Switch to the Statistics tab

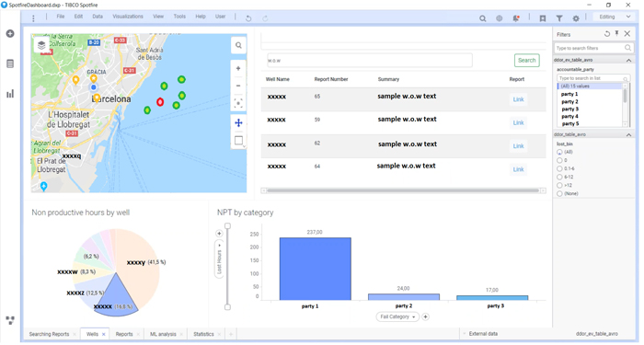(x=203, y=334)
